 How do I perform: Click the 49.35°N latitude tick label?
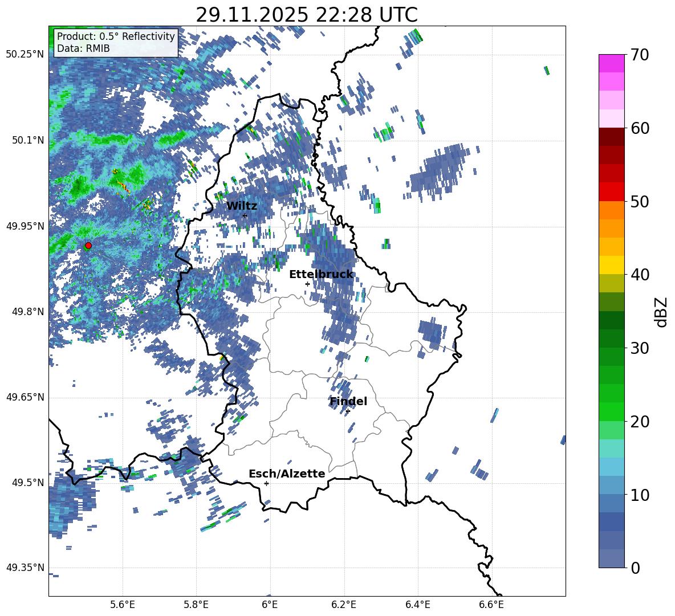tap(25, 568)
